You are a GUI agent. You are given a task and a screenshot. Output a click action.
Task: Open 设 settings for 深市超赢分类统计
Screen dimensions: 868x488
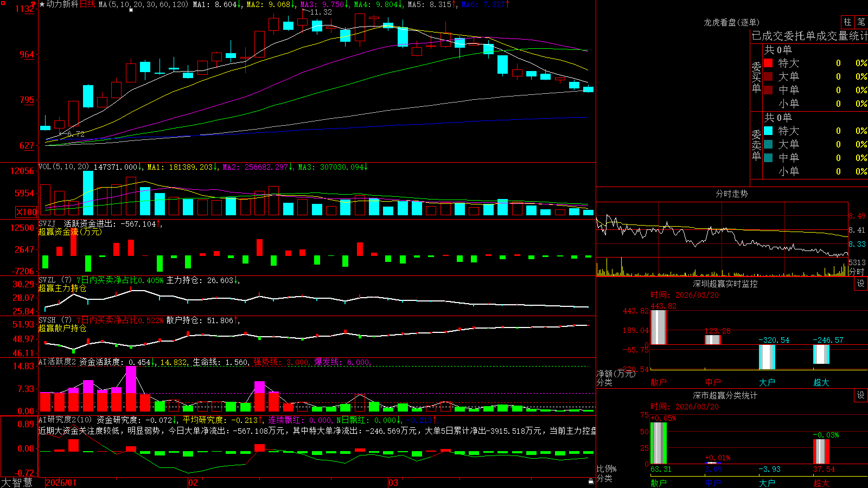coord(861,395)
